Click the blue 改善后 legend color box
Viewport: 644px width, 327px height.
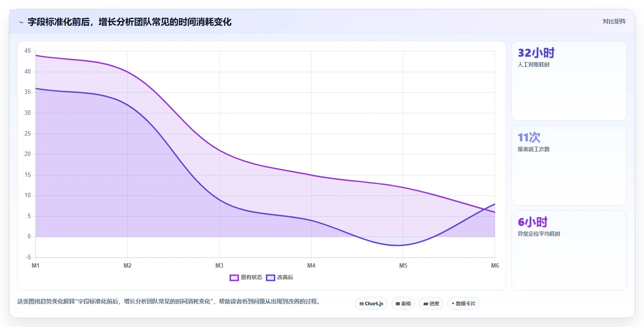click(x=270, y=277)
